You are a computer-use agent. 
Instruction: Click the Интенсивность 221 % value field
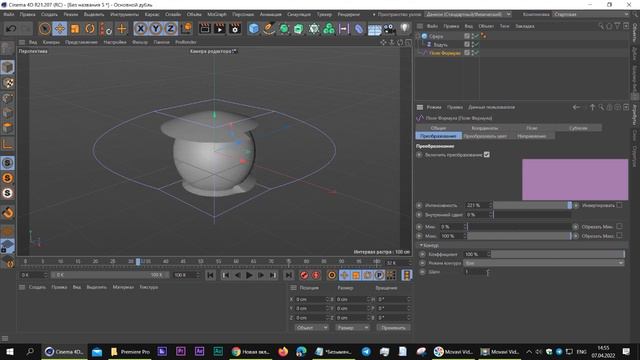[x=476, y=205]
